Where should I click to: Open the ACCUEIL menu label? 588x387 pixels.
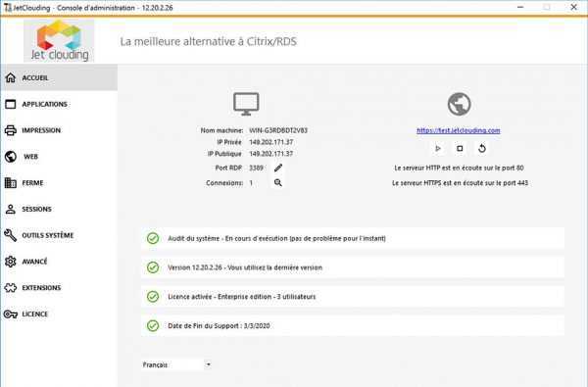(35, 78)
